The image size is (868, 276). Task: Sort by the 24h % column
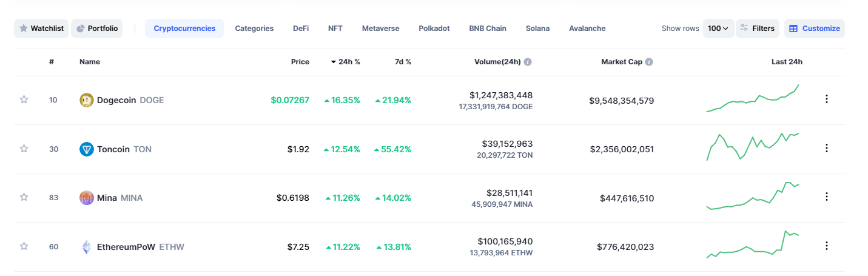[346, 62]
